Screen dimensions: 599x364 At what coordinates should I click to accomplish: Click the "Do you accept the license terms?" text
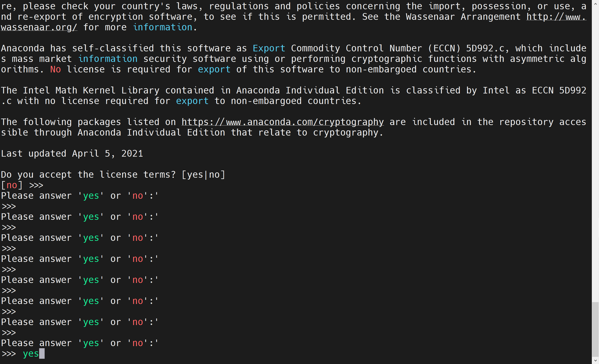pyautogui.click(x=88, y=175)
